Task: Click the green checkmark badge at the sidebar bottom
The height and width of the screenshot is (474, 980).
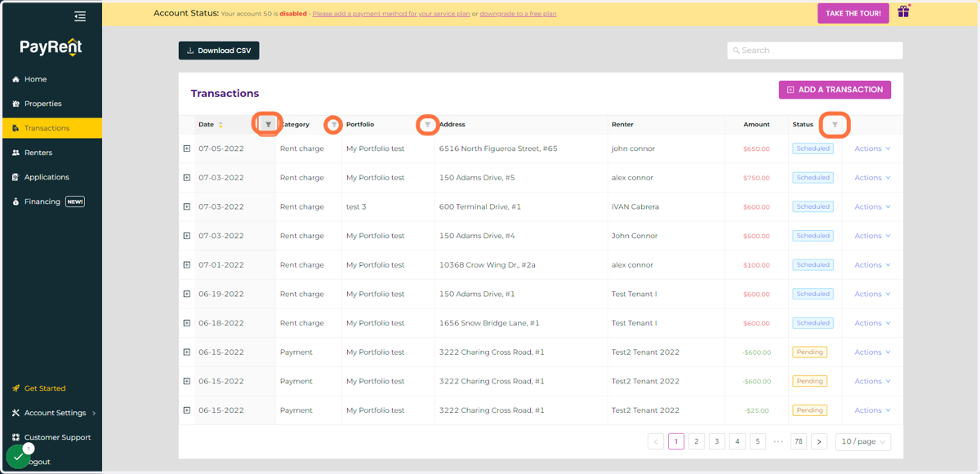Action: click(x=18, y=457)
